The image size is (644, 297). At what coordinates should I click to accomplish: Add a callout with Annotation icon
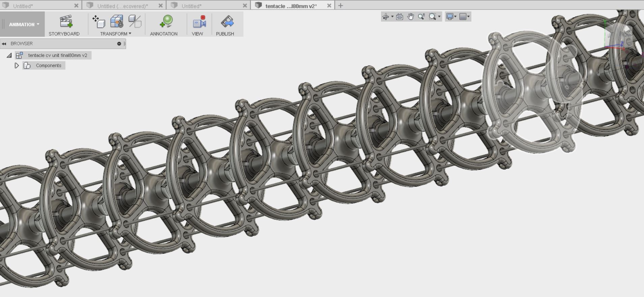(x=166, y=22)
